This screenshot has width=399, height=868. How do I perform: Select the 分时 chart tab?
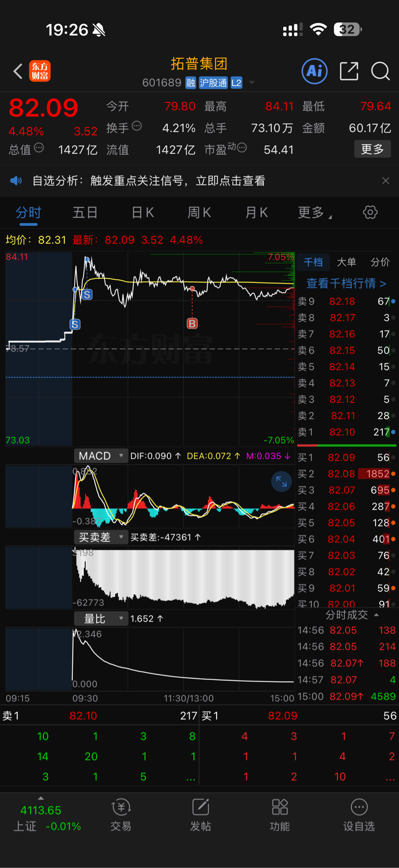pyautogui.click(x=29, y=213)
